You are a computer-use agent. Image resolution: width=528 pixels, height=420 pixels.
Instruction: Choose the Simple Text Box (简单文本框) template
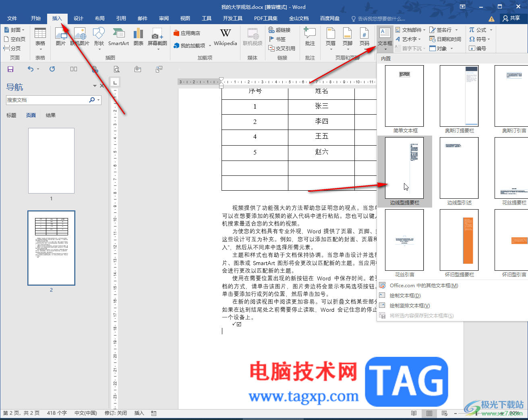pos(405,99)
